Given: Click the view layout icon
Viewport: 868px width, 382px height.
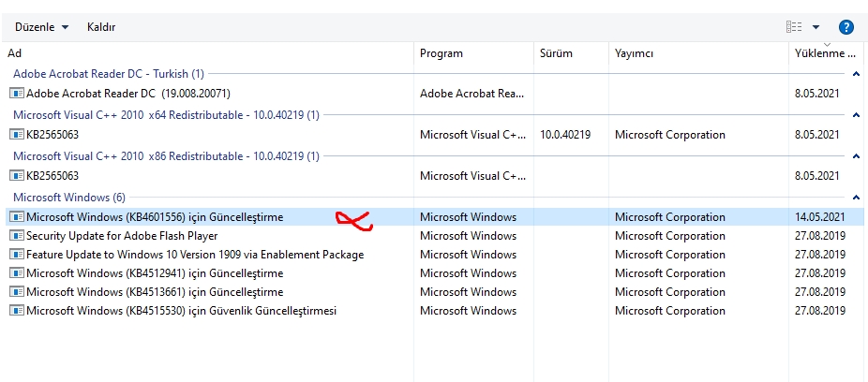Looking at the screenshot, I should pos(794,27).
